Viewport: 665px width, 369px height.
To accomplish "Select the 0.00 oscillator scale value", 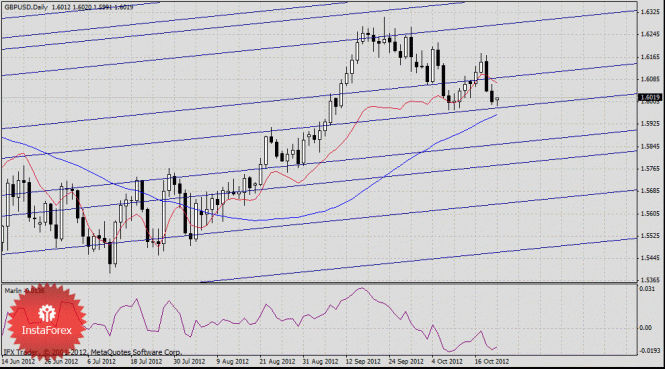I will (645, 328).
